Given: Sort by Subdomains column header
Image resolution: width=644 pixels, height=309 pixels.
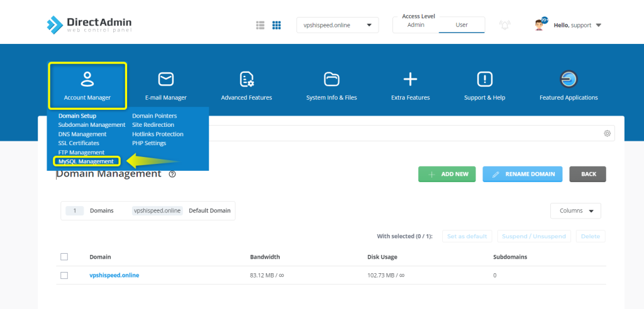Looking at the screenshot, I should click(x=510, y=257).
